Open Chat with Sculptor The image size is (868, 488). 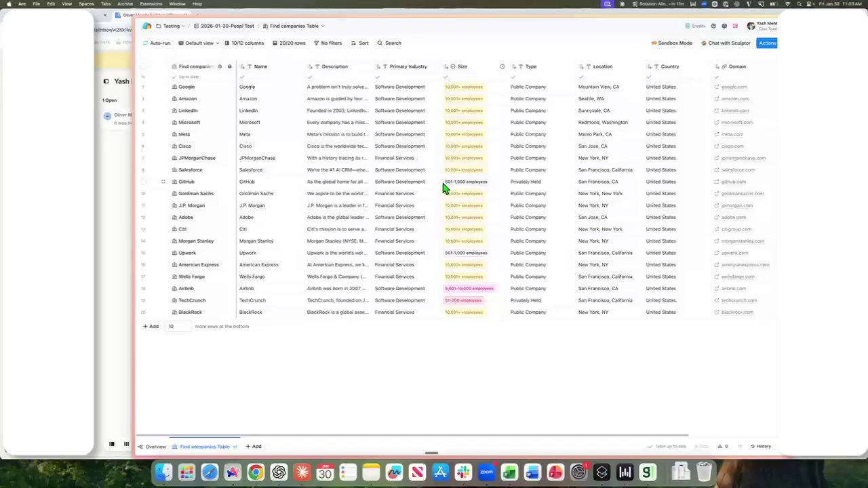pos(726,43)
